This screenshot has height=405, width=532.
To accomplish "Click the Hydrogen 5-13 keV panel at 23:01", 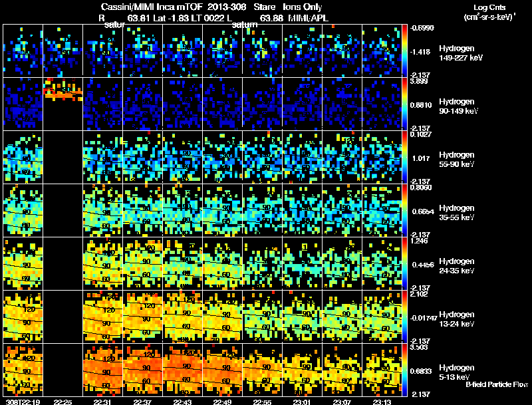I will (x=303, y=370).
